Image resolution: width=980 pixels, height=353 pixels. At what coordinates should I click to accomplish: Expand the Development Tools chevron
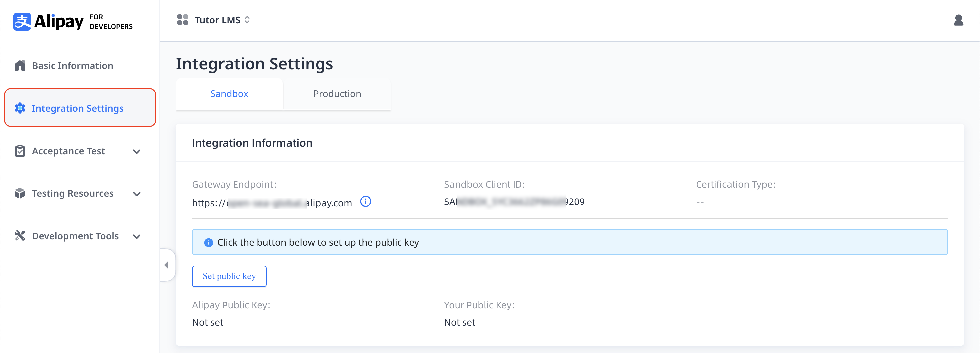click(137, 236)
